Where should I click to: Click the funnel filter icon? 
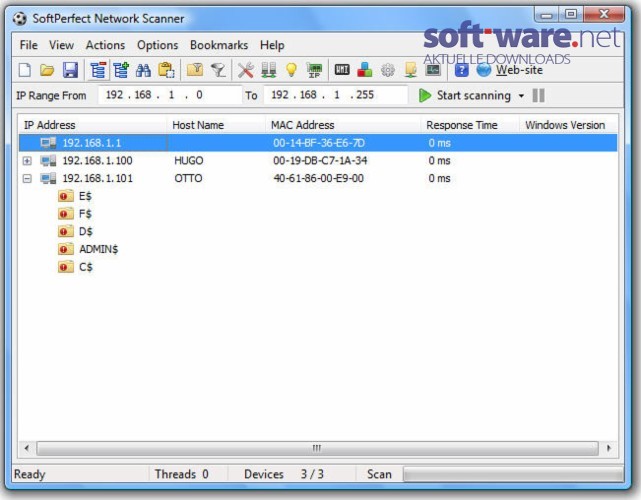[218, 70]
